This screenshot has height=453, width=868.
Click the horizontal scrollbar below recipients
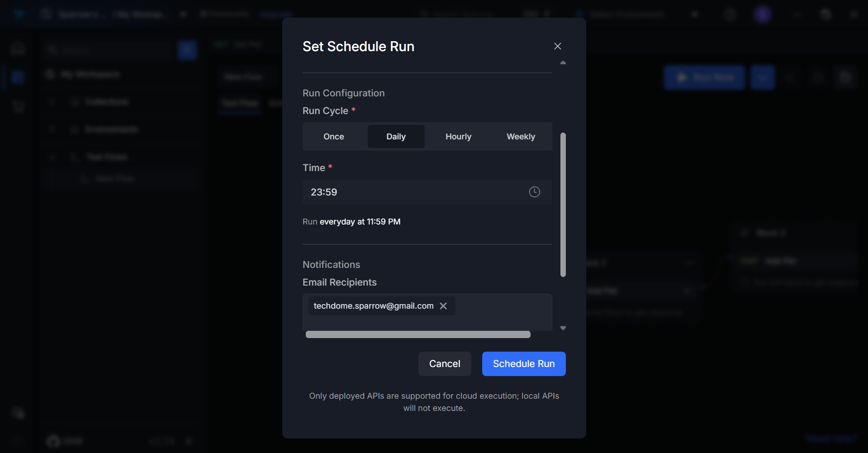tap(418, 334)
